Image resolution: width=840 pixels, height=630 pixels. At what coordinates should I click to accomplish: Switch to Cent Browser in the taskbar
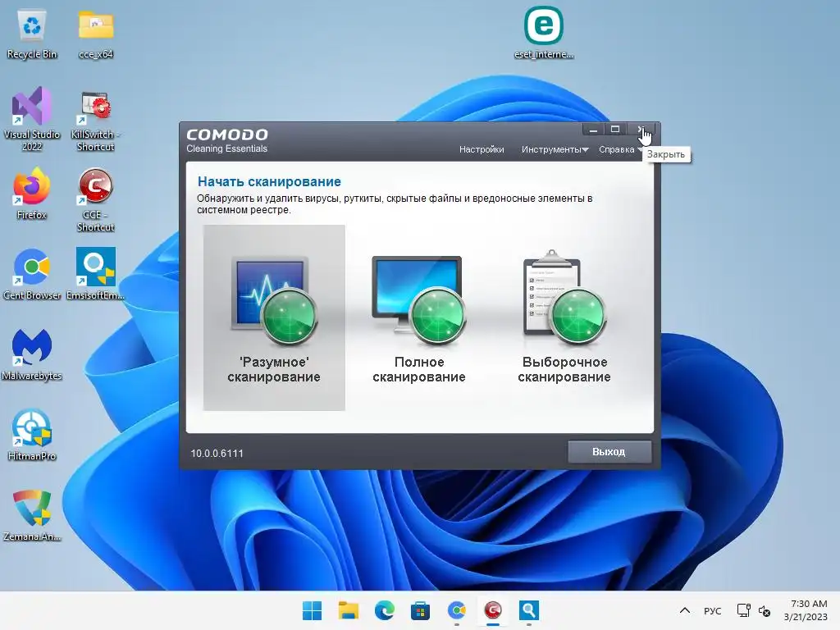tap(456, 610)
